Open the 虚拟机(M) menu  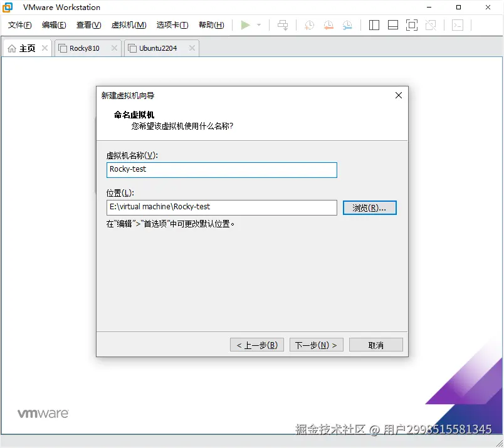coord(129,24)
